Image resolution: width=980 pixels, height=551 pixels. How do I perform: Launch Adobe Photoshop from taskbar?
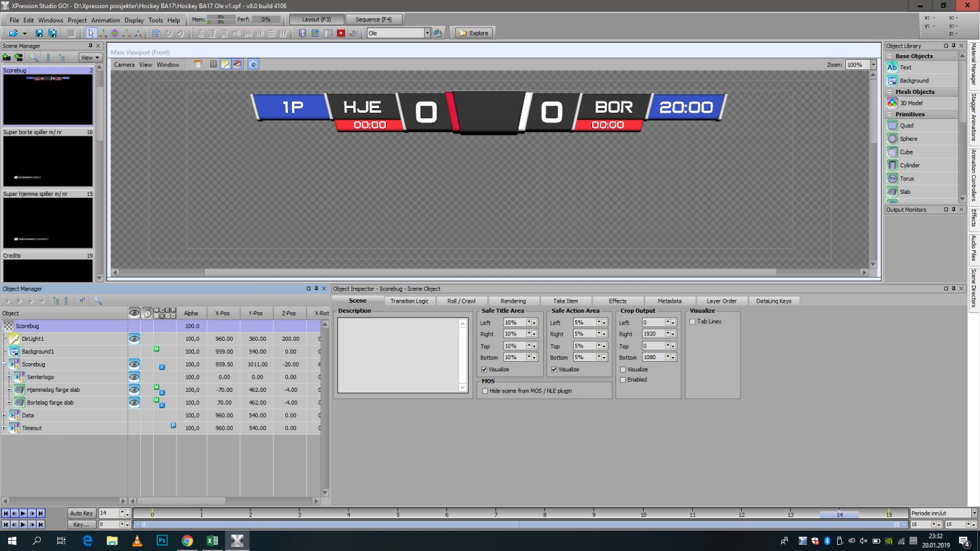pos(162,541)
